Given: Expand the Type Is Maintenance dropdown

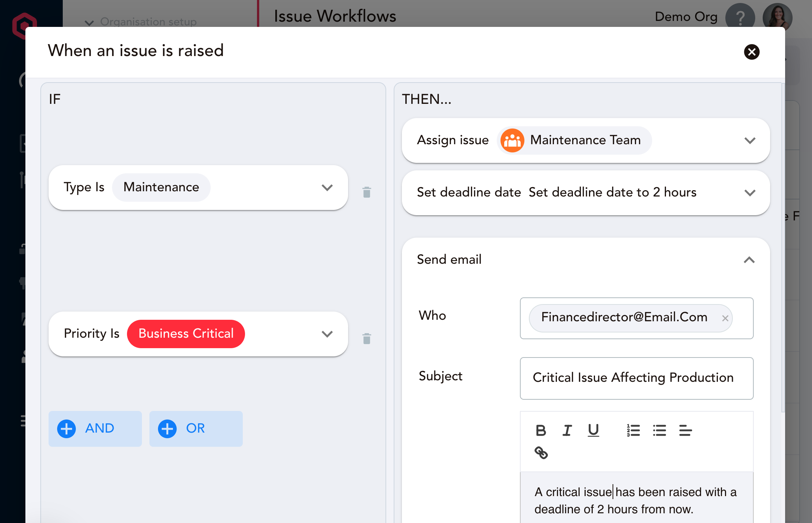Looking at the screenshot, I should [327, 188].
